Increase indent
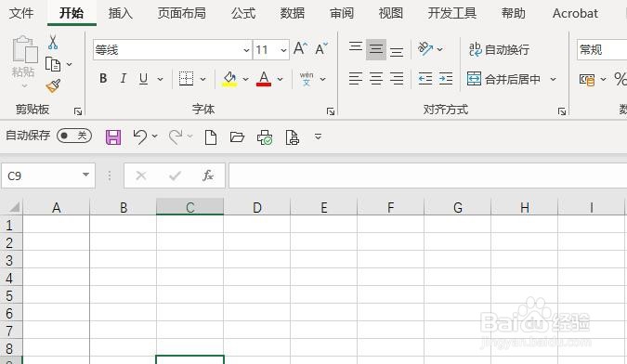 tap(446, 79)
